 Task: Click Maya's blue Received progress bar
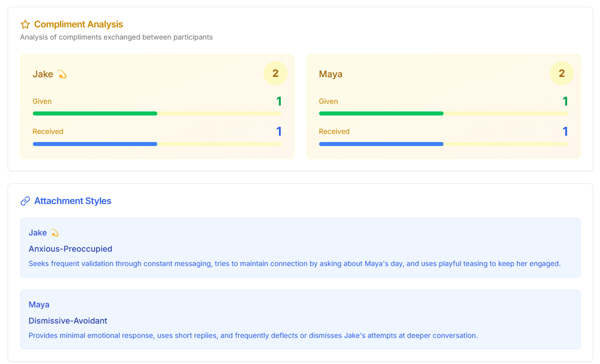444,144
